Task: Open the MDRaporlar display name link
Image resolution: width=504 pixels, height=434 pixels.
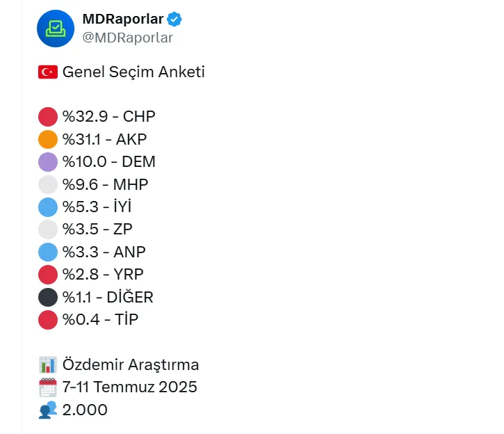Action: point(122,19)
